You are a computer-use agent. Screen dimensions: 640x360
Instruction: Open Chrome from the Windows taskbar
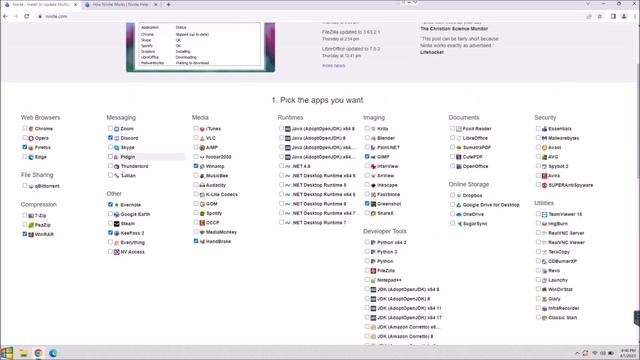click(x=38, y=353)
